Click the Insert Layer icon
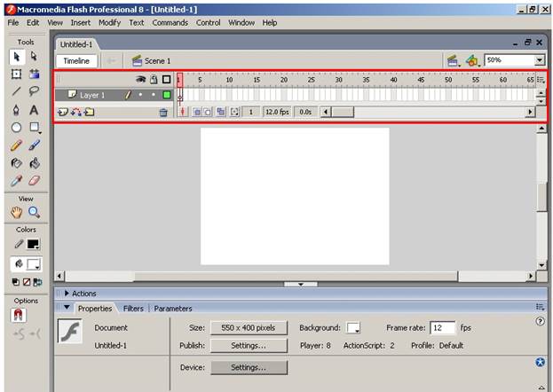 pos(62,112)
